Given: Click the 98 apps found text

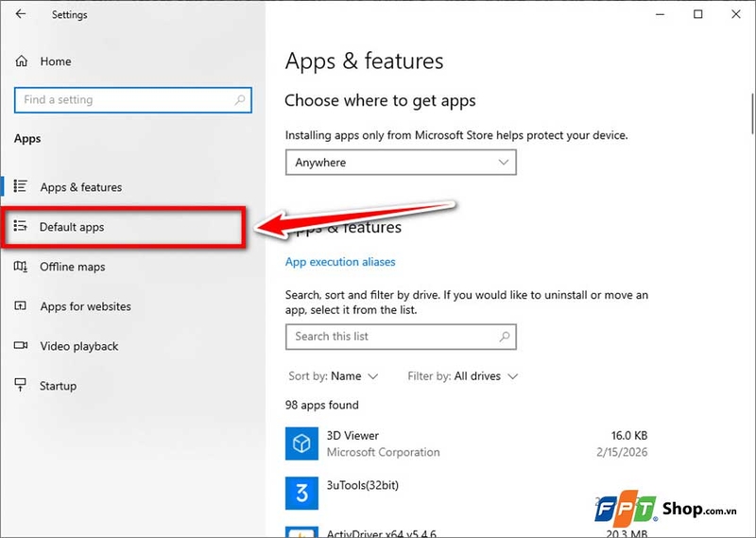Looking at the screenshot, I should click(x=321, y=405).
